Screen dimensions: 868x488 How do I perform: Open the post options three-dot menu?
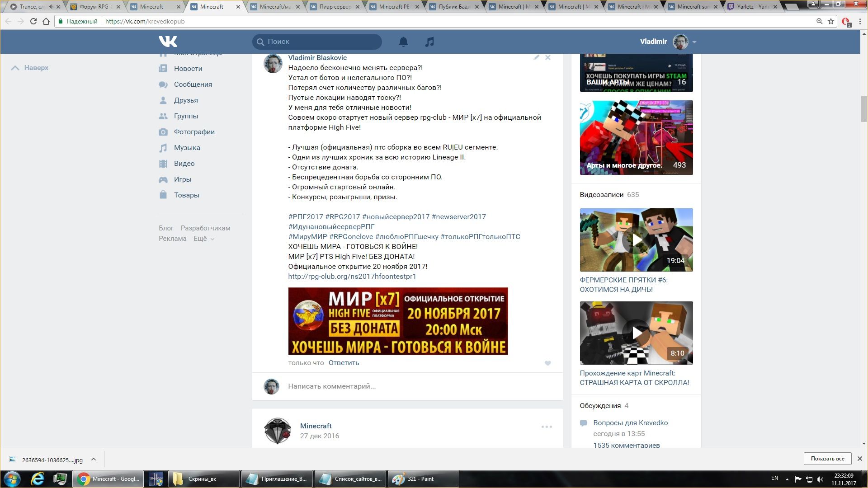tap(547, 427)
